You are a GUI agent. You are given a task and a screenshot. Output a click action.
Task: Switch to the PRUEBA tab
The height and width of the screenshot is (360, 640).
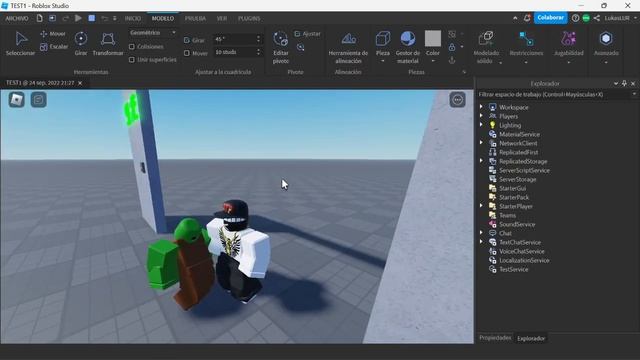click(195, 18)
